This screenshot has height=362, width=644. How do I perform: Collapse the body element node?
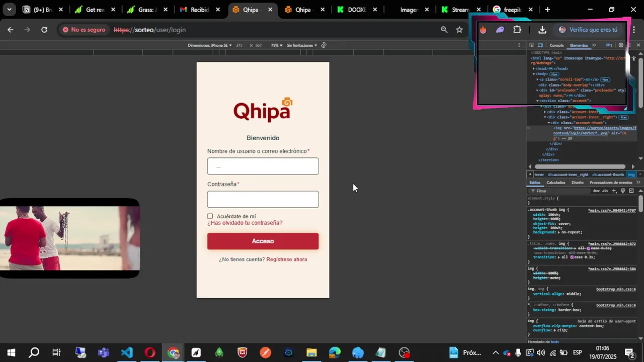tap(534, 74)
